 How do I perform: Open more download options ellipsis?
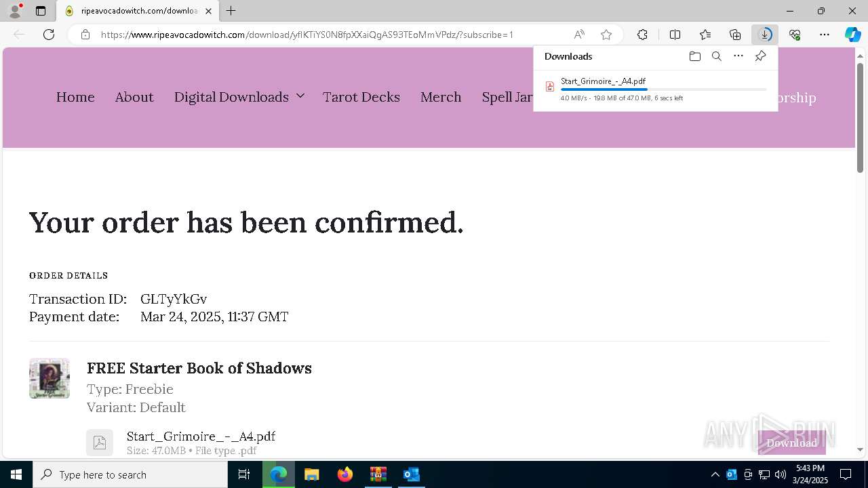738,56
